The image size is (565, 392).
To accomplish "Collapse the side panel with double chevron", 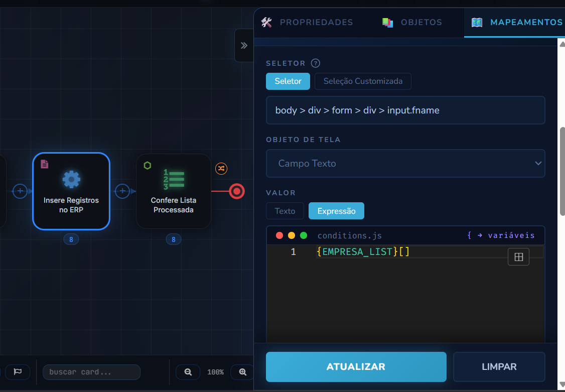I will 244,45.
